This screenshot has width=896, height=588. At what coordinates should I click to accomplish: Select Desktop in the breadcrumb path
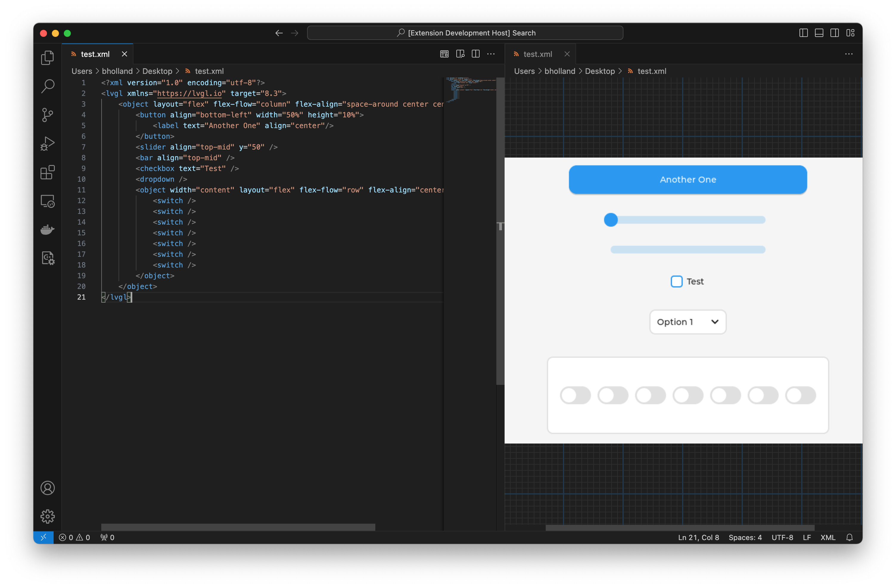pyautogui.click(x=157, y=71)
